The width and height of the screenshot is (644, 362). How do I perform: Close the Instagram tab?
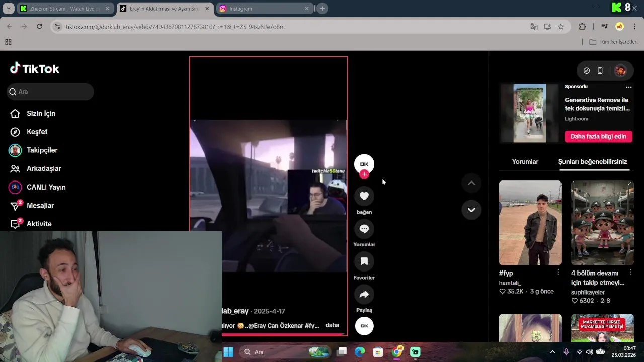(307, 9)
